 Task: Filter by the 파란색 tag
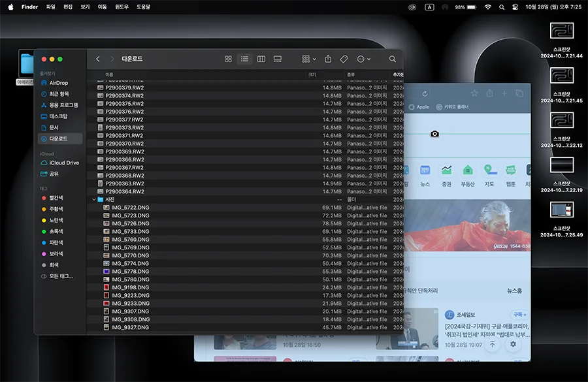[x=60, y=242]
